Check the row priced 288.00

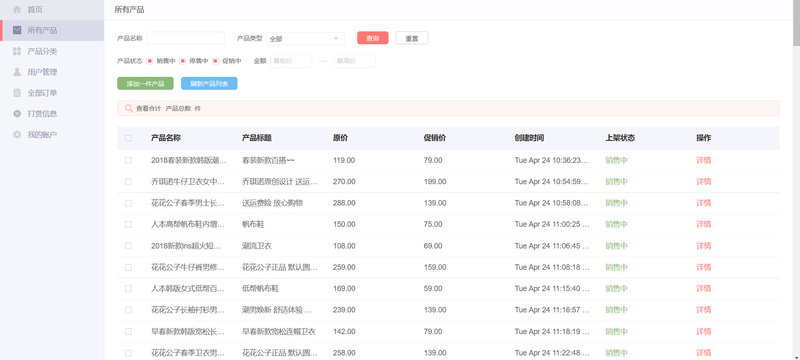(128, 203)
